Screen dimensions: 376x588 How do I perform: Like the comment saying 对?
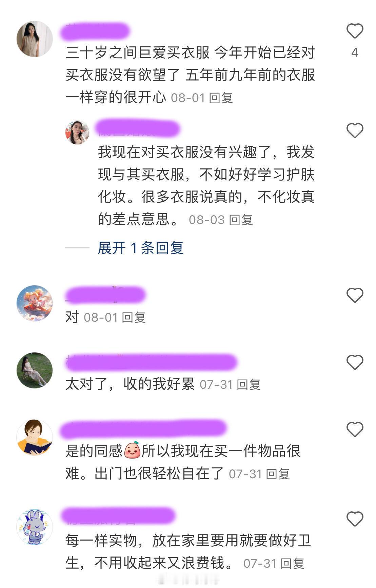point(355,295)
